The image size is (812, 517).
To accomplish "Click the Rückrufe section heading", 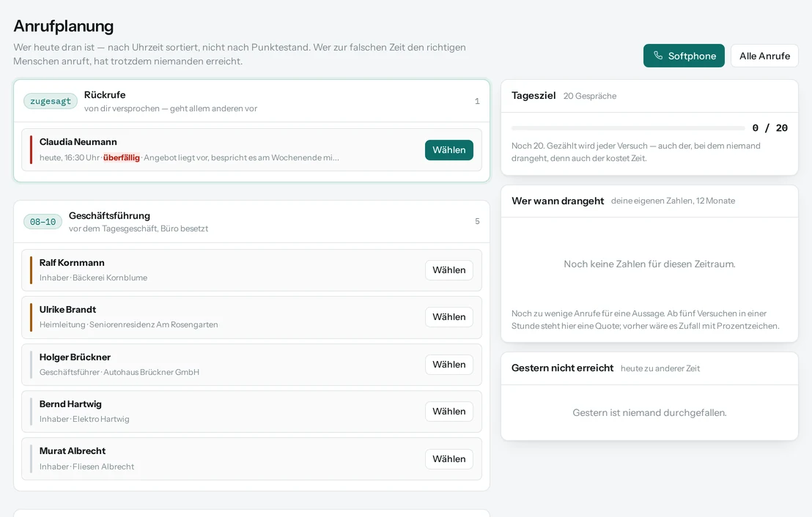I will tap(105, 94).
